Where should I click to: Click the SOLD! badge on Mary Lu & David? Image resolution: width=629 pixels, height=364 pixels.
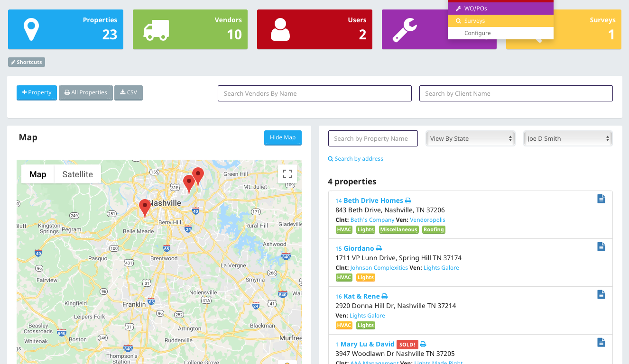[x=407, y=345]
